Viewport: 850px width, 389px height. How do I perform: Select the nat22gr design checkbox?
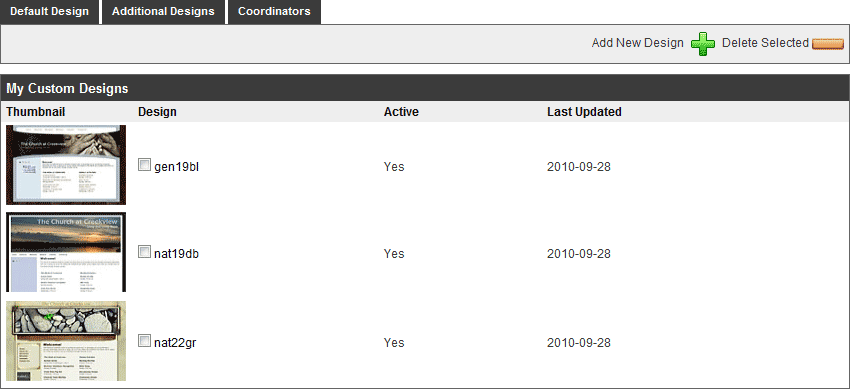pyautogui.click(x=144, y=341)
